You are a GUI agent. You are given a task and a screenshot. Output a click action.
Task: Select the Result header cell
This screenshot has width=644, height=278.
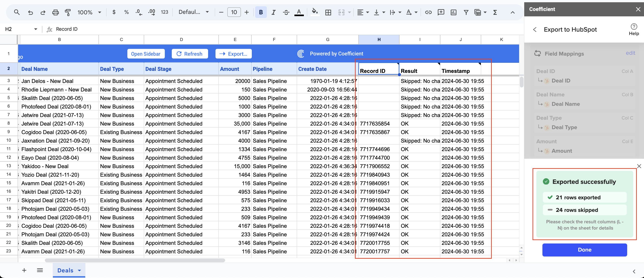420,69
